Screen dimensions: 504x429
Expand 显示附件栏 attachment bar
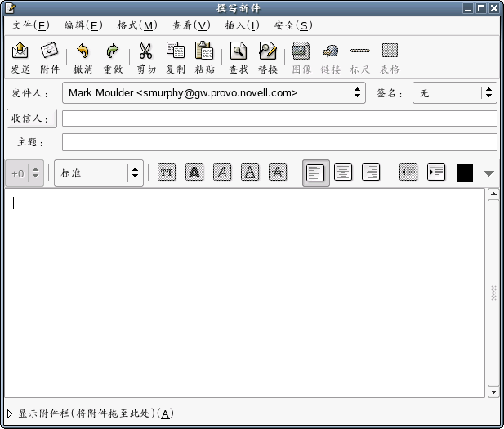[x=10, y=413]
